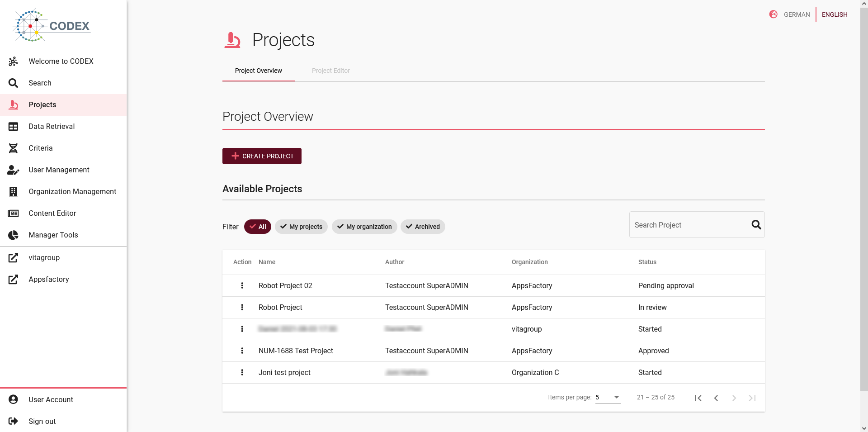Open the Criteria menu item

63,148
